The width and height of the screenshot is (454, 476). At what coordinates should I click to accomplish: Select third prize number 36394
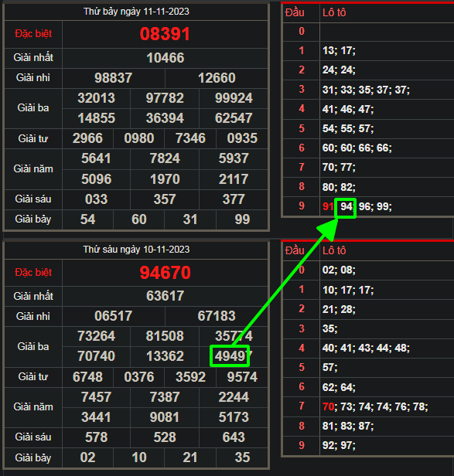click(x=165, y=118)
